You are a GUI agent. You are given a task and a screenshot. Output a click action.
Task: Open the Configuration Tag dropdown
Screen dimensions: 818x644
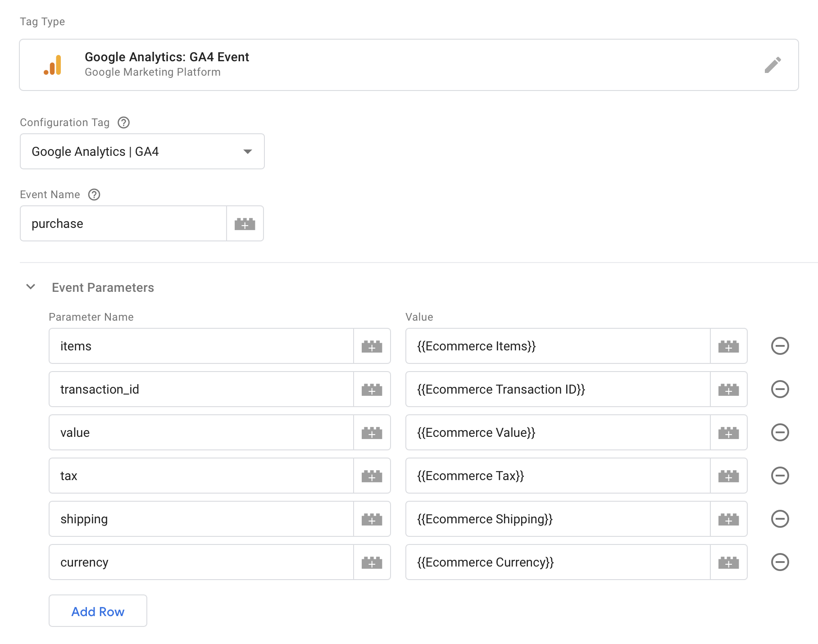[x=142, y=151]
